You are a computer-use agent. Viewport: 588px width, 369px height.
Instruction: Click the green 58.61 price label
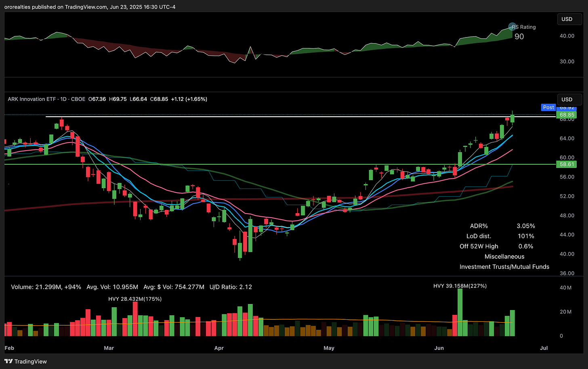(567, 164)
